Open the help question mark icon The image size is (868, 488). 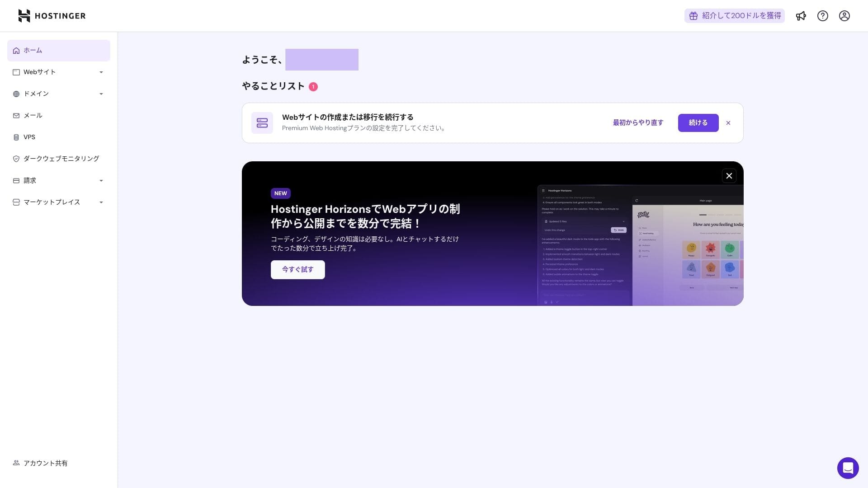[x=823, y=16]
